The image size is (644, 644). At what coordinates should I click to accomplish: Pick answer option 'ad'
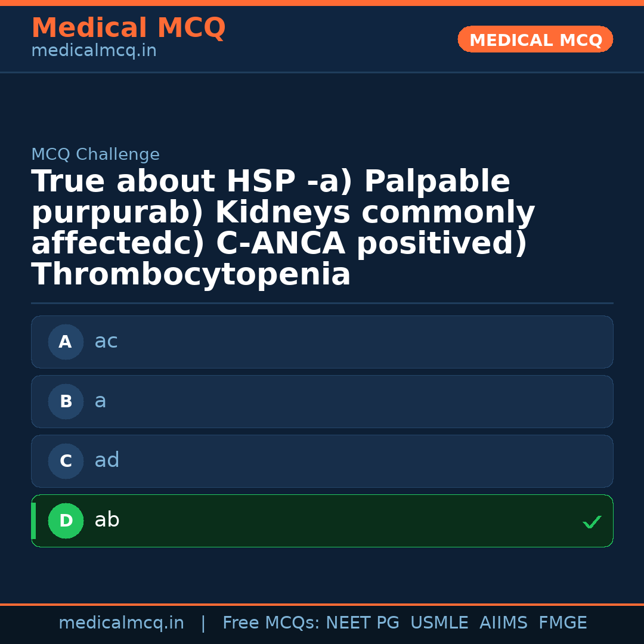[322, 462]
